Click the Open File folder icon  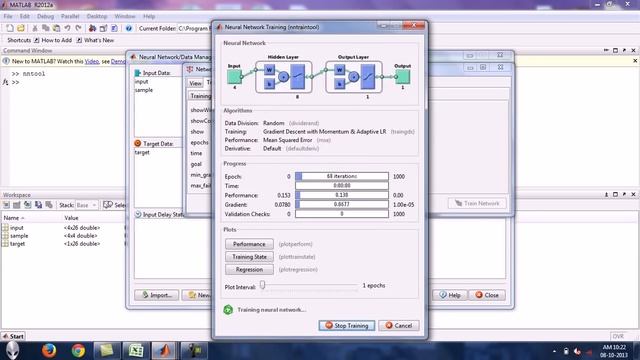pyautogui.click(x=20, y=28)
